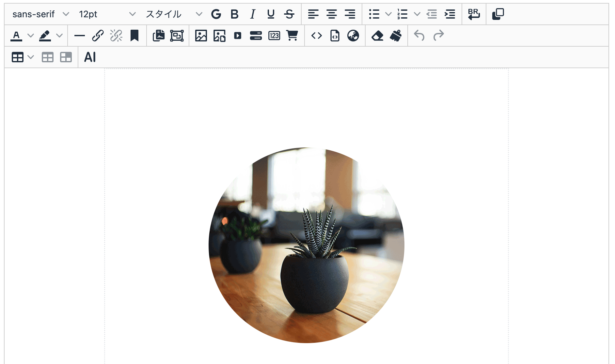Open the highlight color picker dropdown
615x364 pixels.
coord(59,36)
